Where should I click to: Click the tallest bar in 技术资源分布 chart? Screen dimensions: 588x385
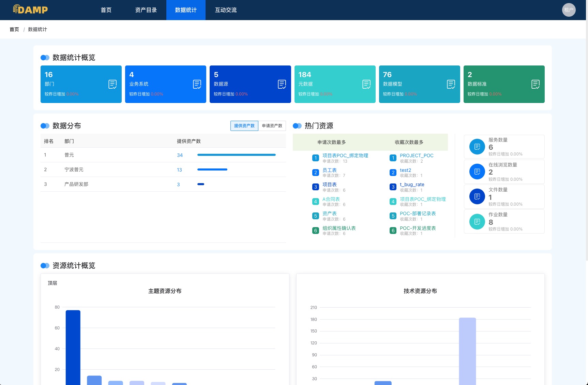click(467, 351)
